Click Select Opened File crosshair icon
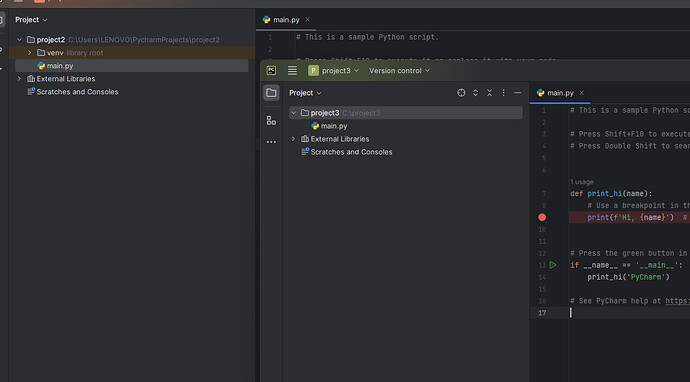Image resolution: width=690 pixels, height=382 pixels. pyautogui.click(x=461, y=93)
